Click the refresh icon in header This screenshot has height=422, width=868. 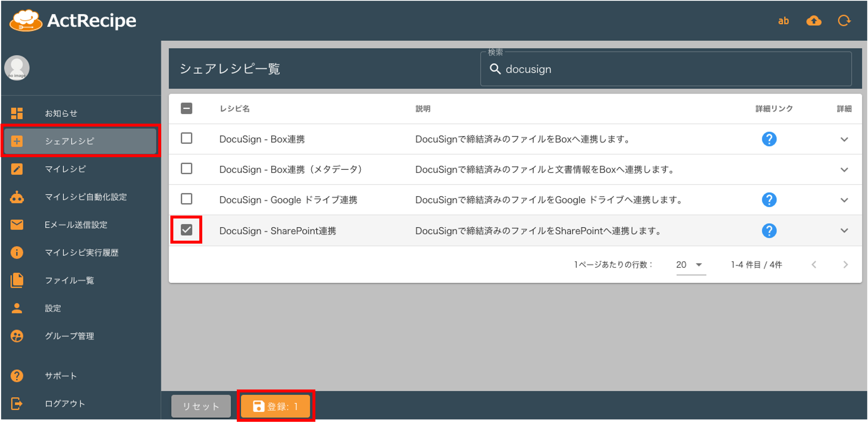(844, 21)
